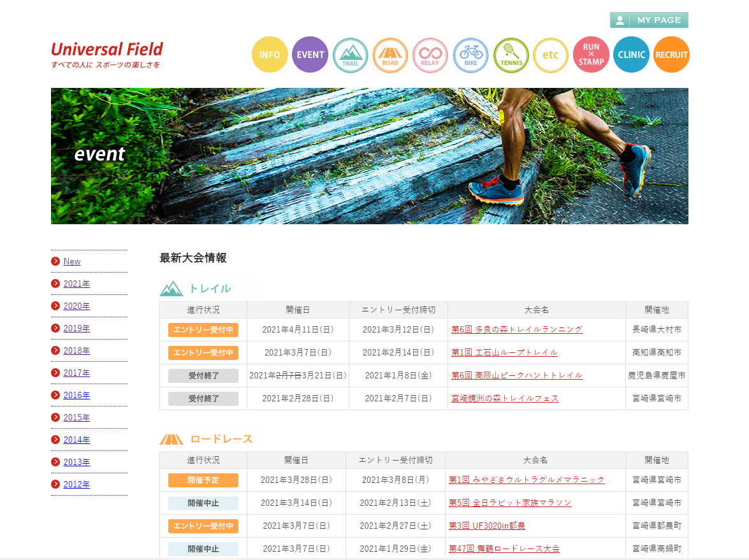The height and width of the screenshot is (560, 749).
Task: Open the 2012年 archive link
Action: coord(76,484)
